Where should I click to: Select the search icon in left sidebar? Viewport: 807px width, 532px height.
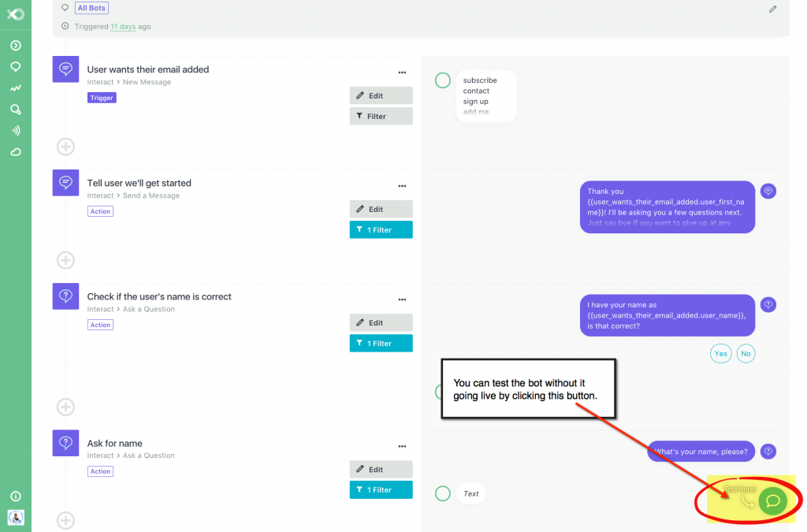click(x=16, y=110)
